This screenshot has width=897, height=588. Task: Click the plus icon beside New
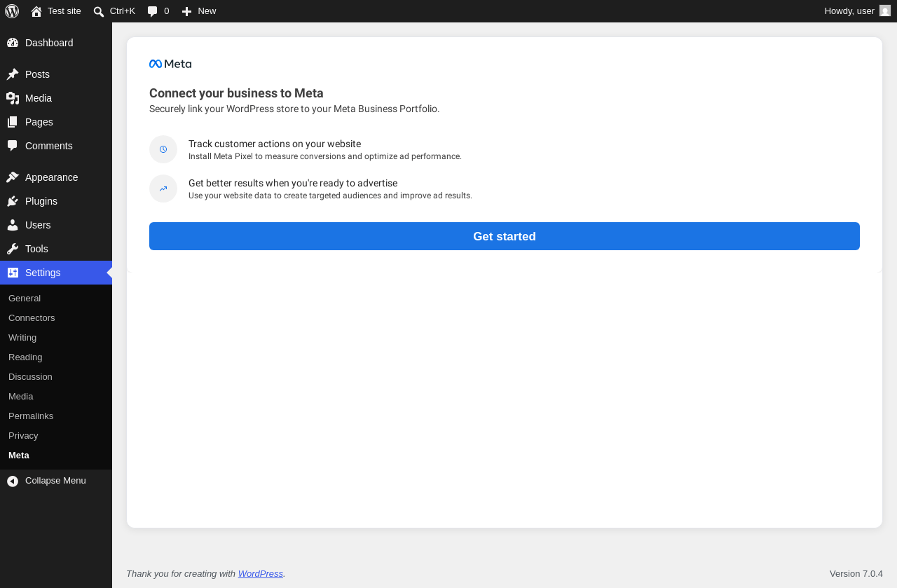click(186, 11)
